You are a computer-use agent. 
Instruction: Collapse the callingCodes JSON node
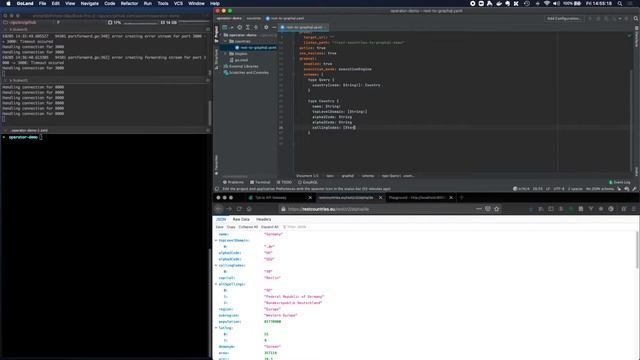click(x=216, y=265)
